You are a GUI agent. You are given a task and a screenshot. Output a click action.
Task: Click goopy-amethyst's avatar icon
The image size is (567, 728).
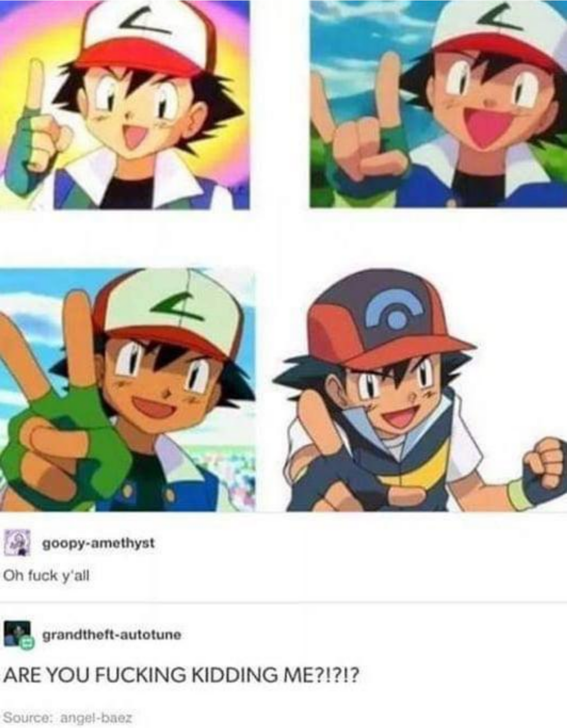tap(17, 543)
